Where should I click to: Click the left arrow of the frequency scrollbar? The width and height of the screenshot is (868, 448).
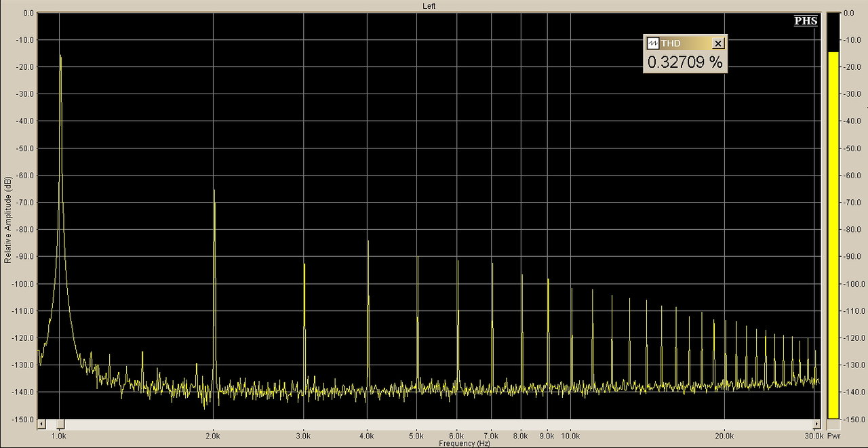pos(41,424)
